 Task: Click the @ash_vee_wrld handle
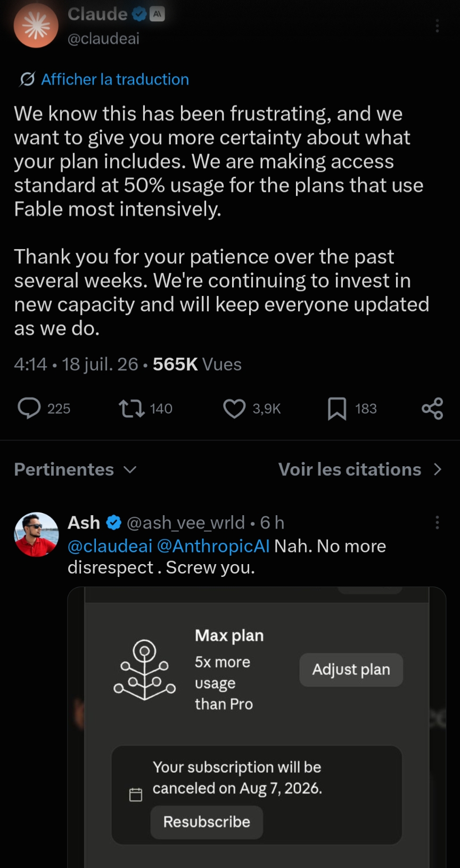(186, 523)
